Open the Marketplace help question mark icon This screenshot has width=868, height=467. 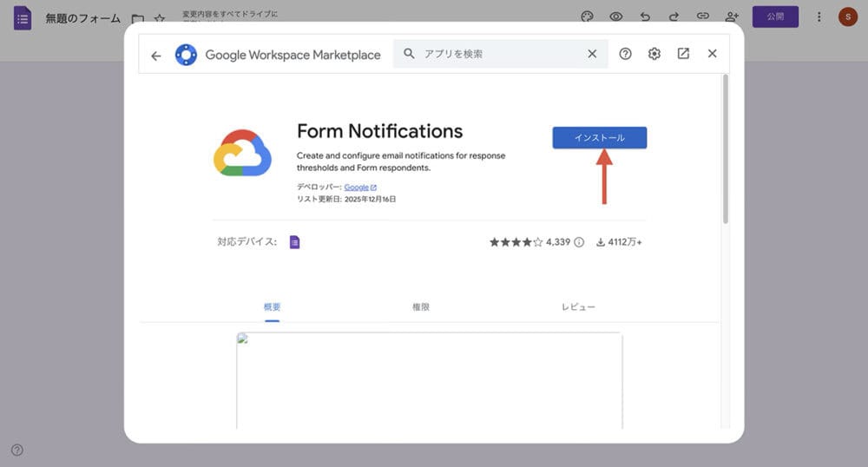pos(625,54)
